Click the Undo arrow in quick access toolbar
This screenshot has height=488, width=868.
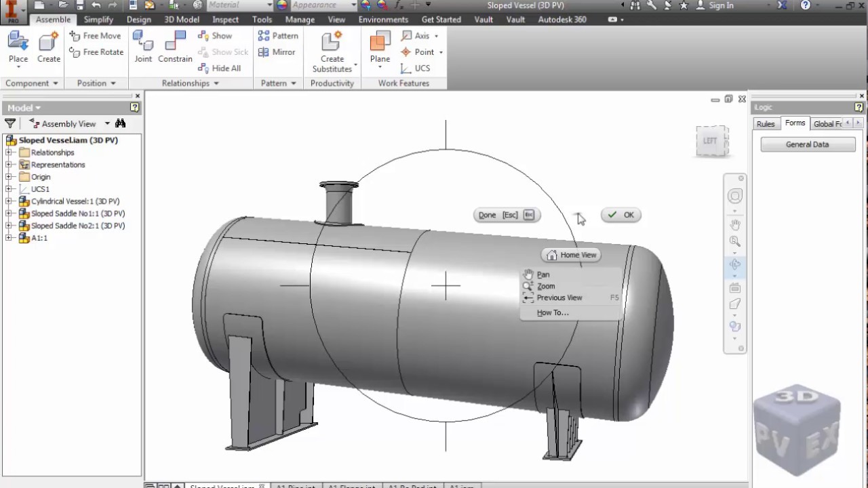click(x=96, y=5)
